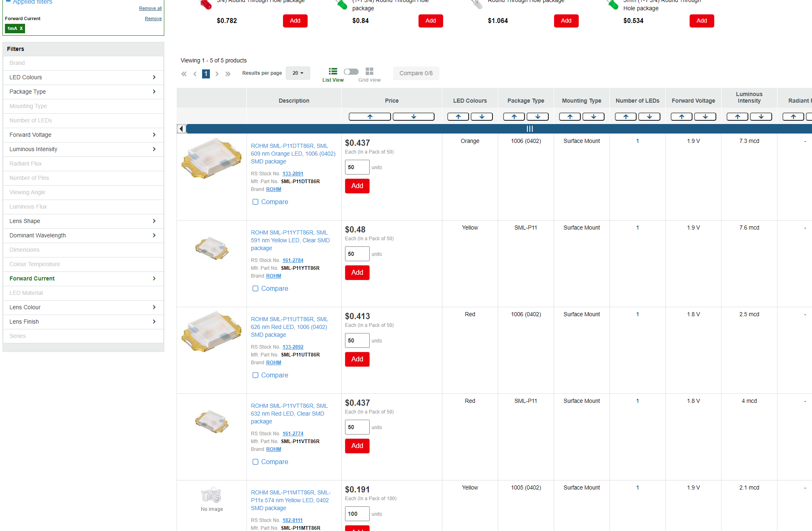The height and width of the screenshot is (531, 812).
Task: Sort Forward Voltage descending
Action: [x=705, y=117]
